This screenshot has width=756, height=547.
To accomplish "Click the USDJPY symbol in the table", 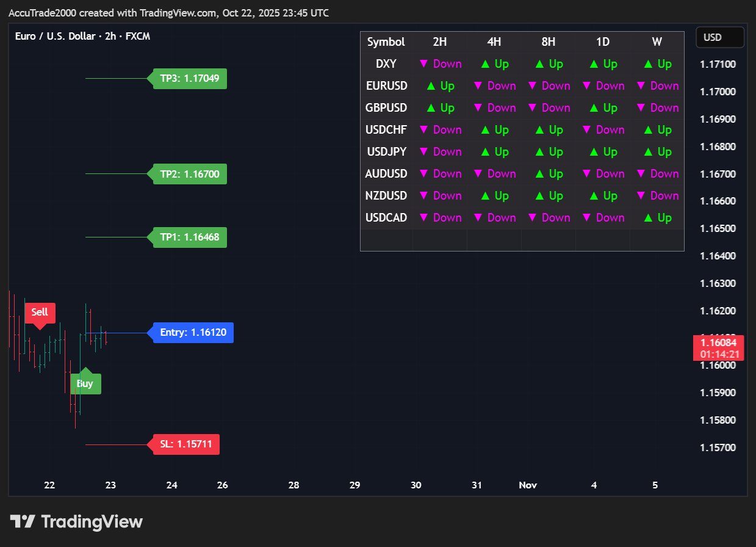I will click(x=386, y=152).
